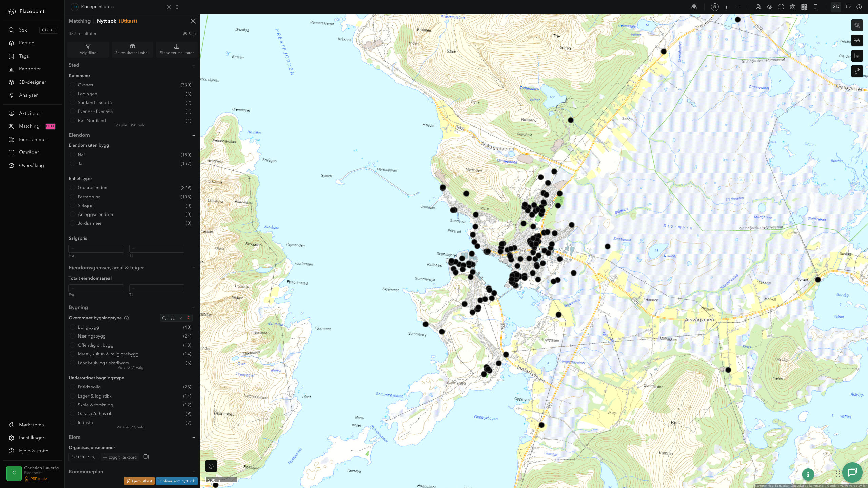Activate the click-select map tool
The width and height of the screenshot is (868, 488).
857,25
